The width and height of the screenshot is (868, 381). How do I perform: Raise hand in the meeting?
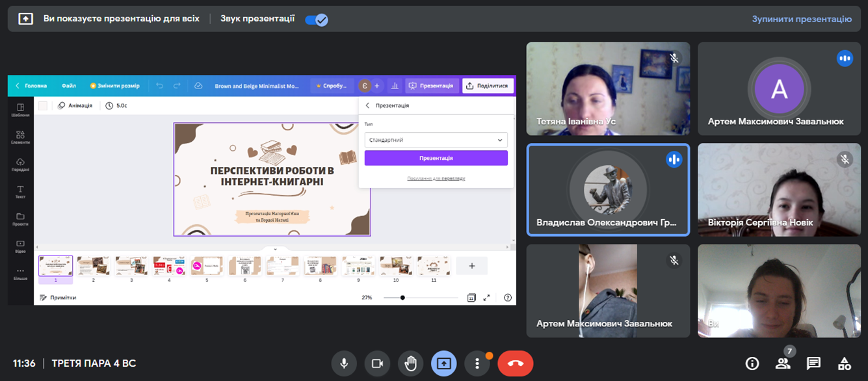click(x=410, y=363)
